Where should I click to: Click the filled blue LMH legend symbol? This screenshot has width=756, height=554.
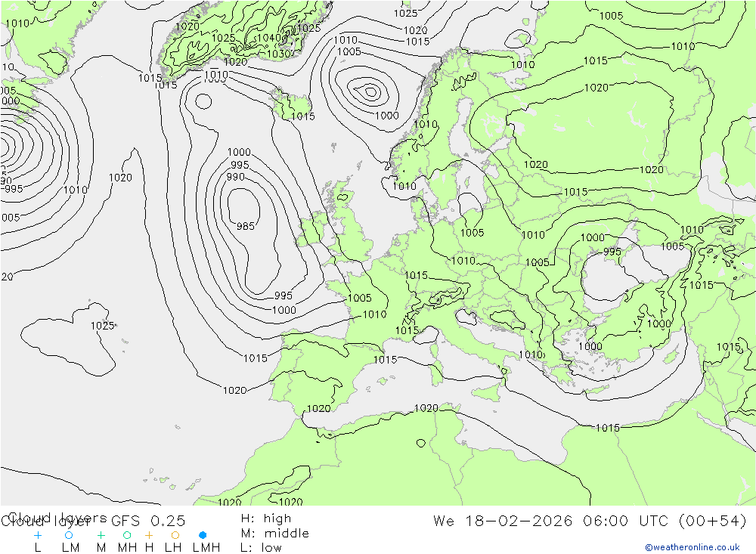pos(203,535)
